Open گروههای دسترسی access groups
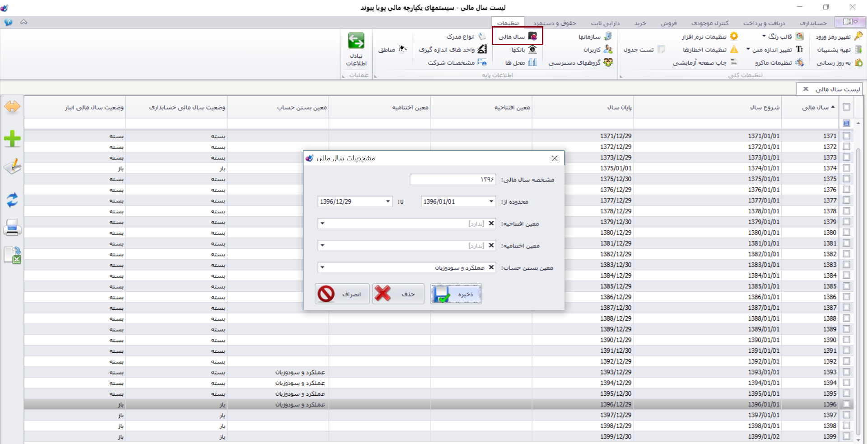 (580, 63)
